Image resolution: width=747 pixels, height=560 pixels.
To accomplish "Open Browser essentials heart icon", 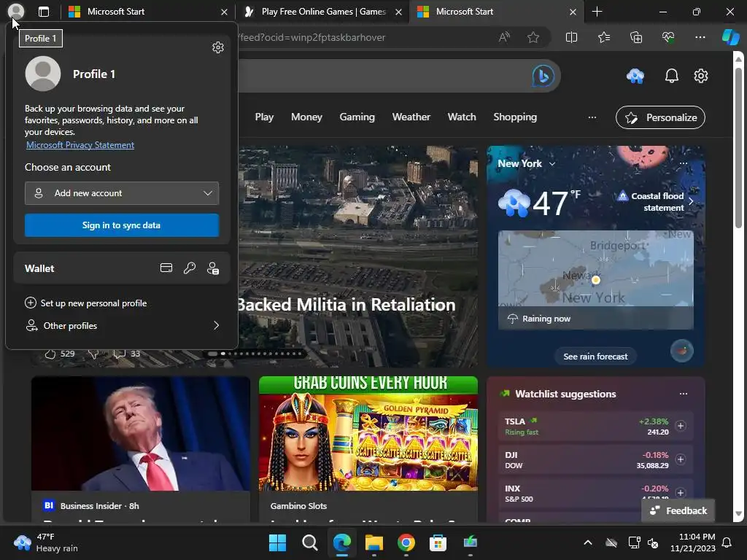I will pyautogui.click(x=668, y=37).
